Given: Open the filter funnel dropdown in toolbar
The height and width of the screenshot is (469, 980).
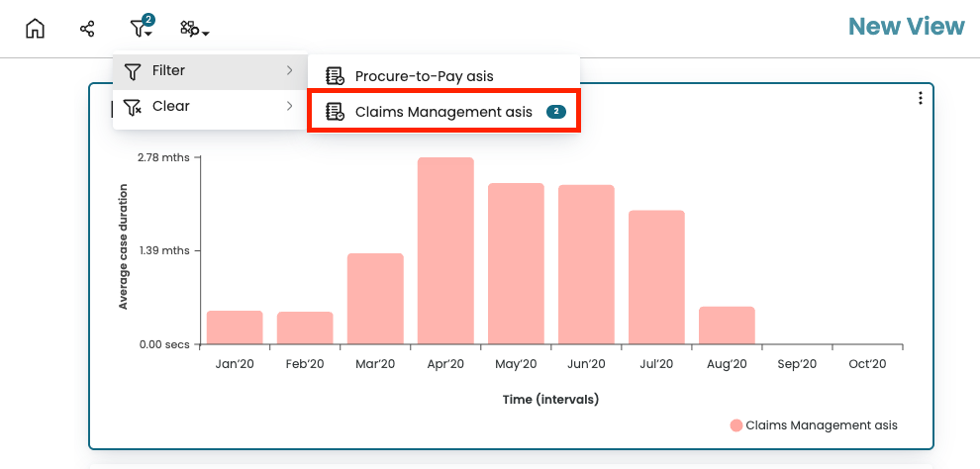Looking at the screenshot, I should pos(141,29).
